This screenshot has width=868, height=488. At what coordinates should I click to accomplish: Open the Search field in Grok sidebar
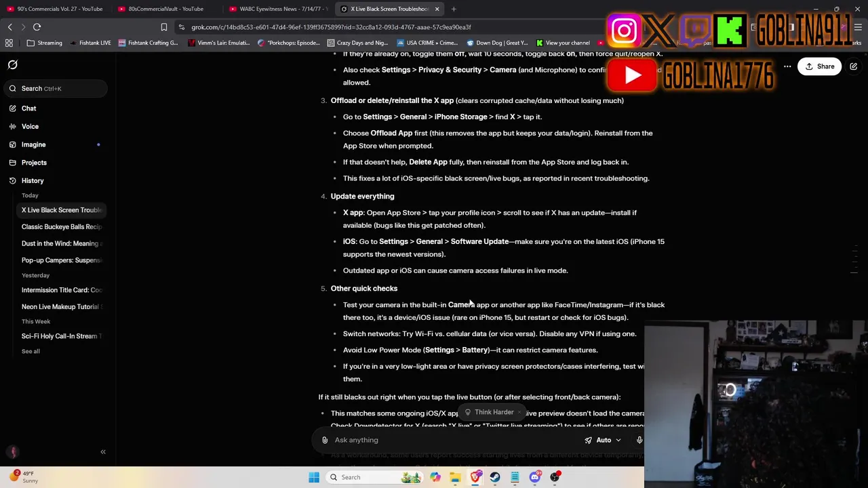[x=54, y=88]
